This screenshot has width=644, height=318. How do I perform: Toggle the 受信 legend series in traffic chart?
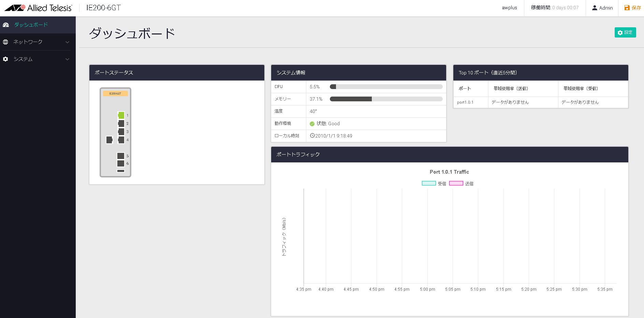point(434,184)
